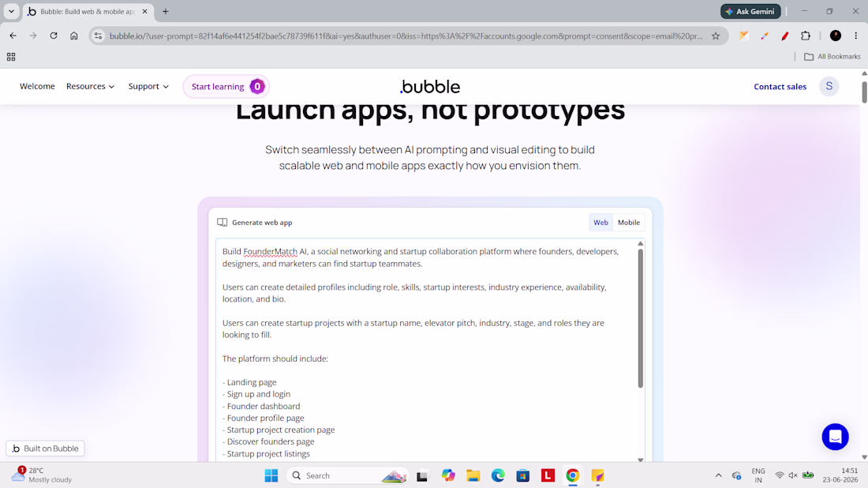Open Chrome's three-dot menu
Viewport: 868px width, 488px height.
click(856, 36)
